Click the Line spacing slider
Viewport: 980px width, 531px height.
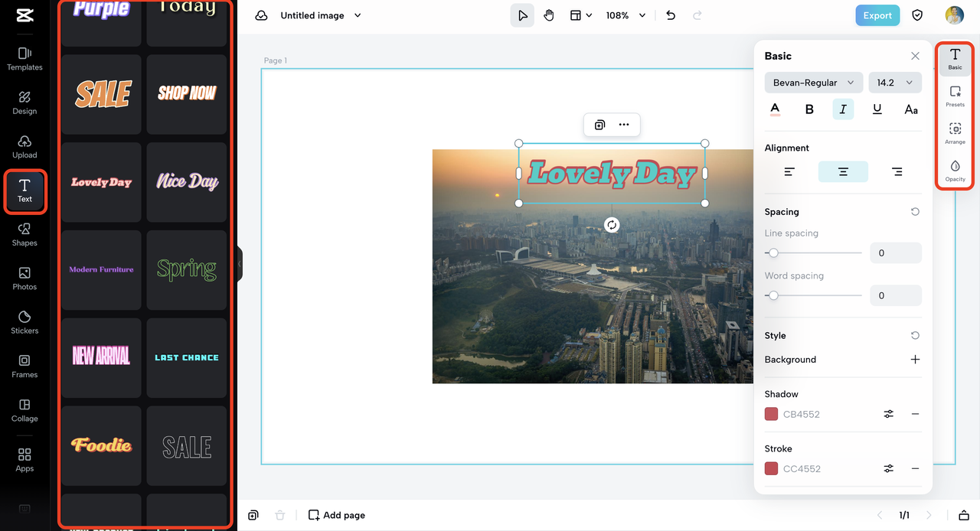[x=813, y=252]
